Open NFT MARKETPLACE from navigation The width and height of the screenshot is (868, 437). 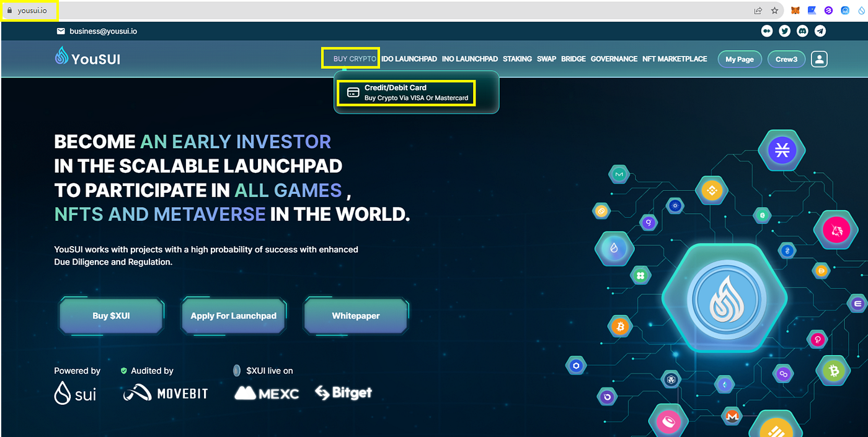pos(675,59)
